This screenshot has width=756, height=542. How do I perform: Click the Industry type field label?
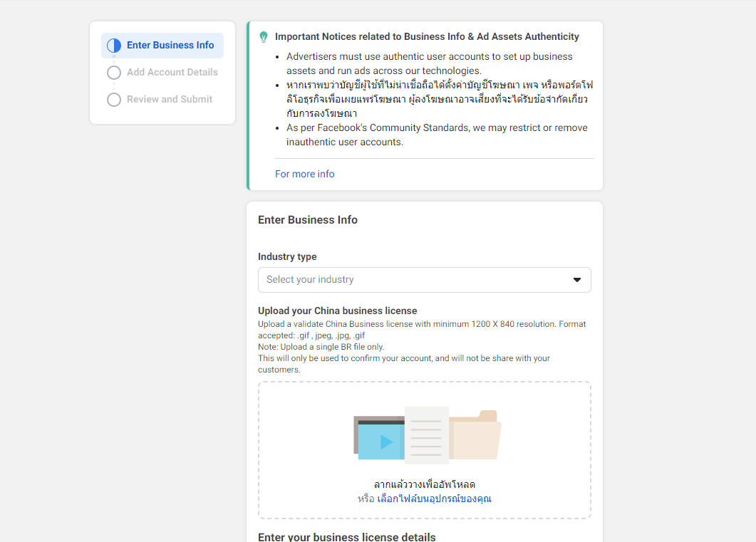point(287,256)
